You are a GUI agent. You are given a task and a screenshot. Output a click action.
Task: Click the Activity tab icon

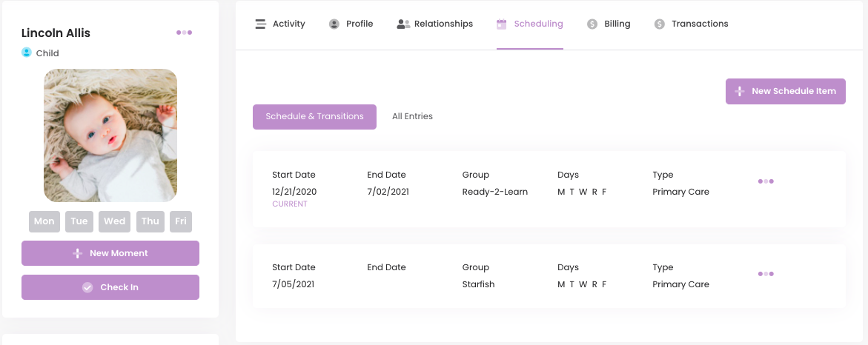[261, 24]
